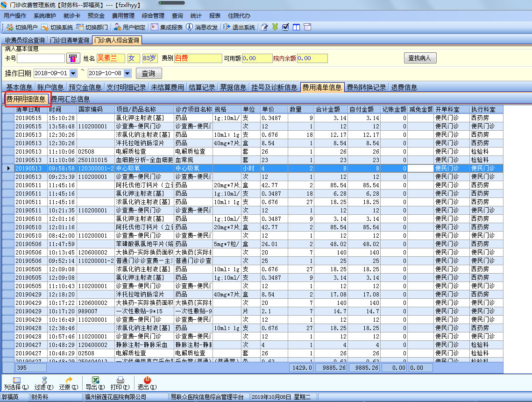The height and width of the screenshot is (402, 532).
Task: Open the 系统维护 menu
Action: click(45, 15)
